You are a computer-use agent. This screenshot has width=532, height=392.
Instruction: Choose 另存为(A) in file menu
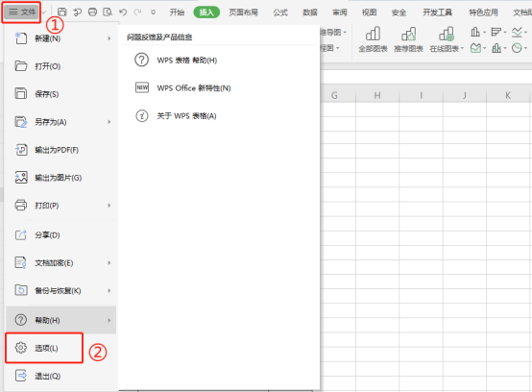point(61,122)
